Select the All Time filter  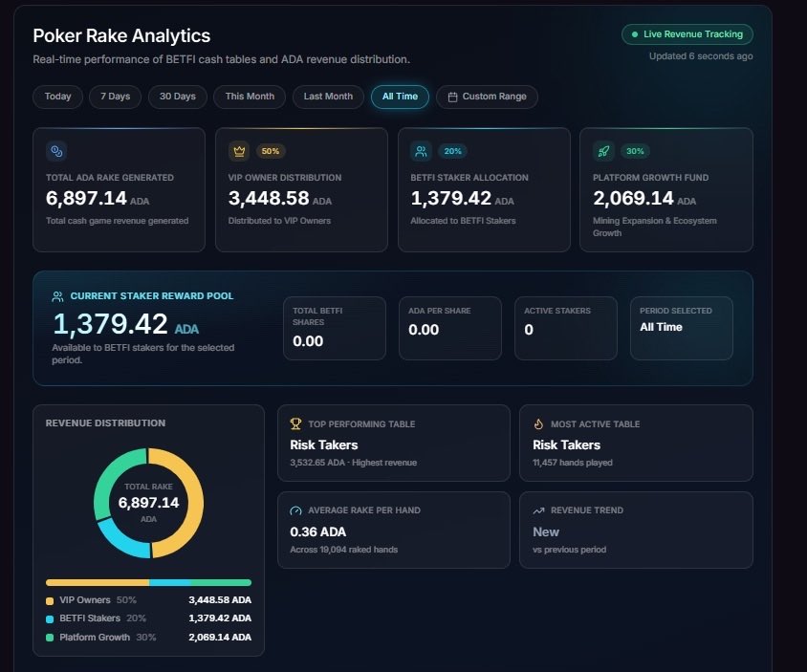pos(400,97)
